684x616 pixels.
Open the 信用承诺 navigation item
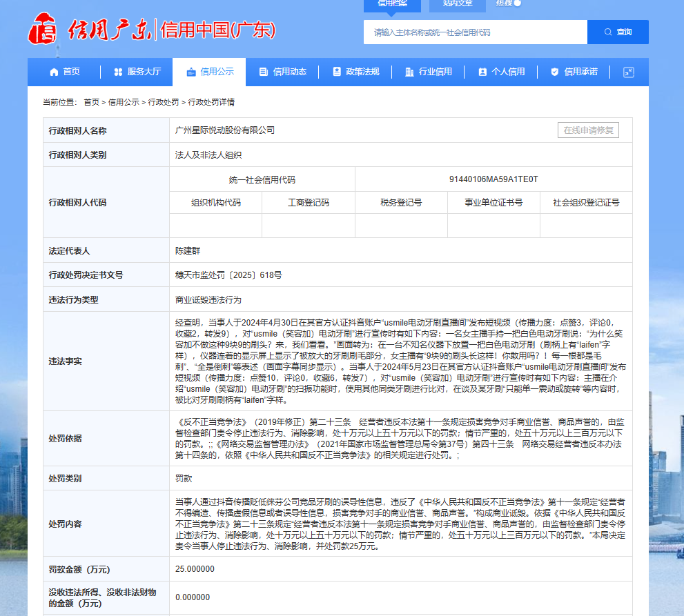(x=574, y=72)
